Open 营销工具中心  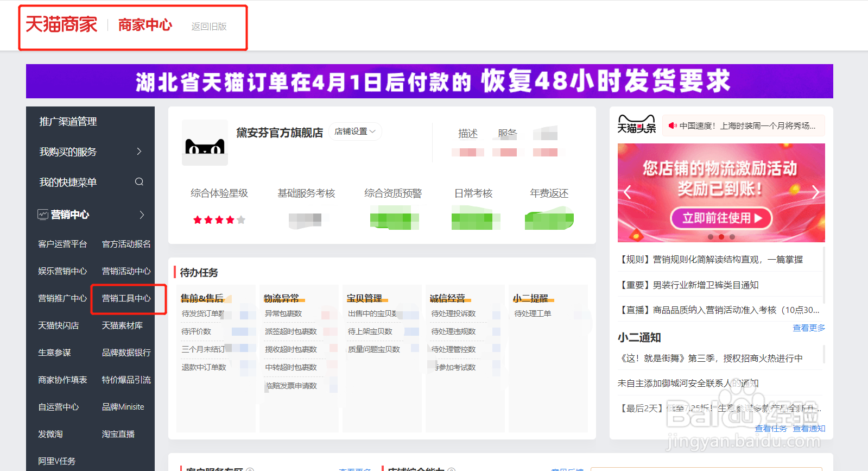click(126, 298)
